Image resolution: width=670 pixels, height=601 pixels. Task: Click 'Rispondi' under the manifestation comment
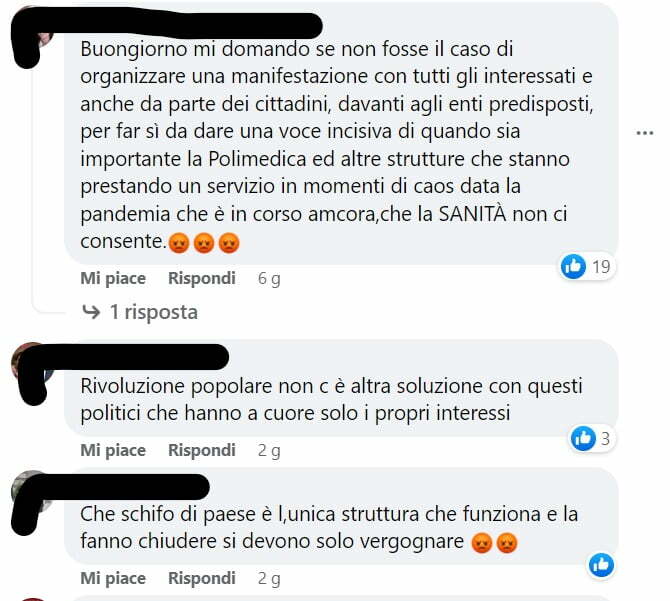click(x=202, y=279)
